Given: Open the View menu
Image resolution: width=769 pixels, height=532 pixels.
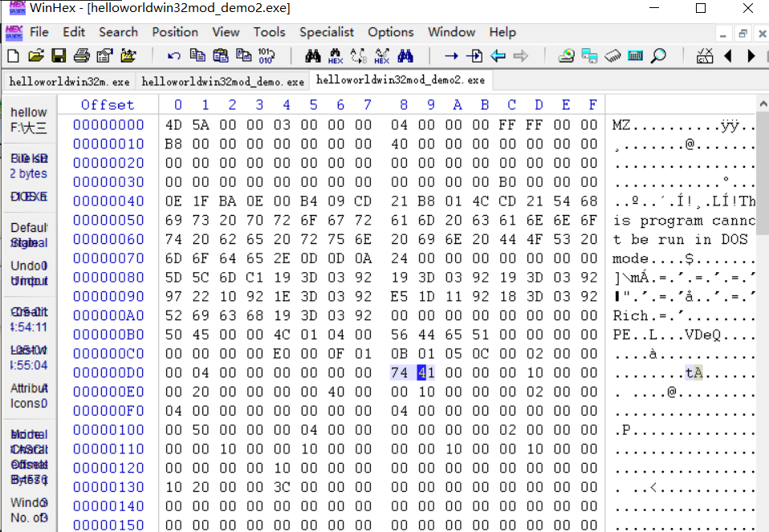Looking at the screenshot, I should click(226, 32).
